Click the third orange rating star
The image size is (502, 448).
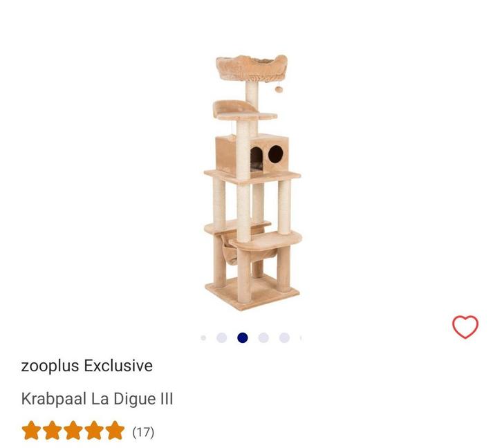pos(73,431)
